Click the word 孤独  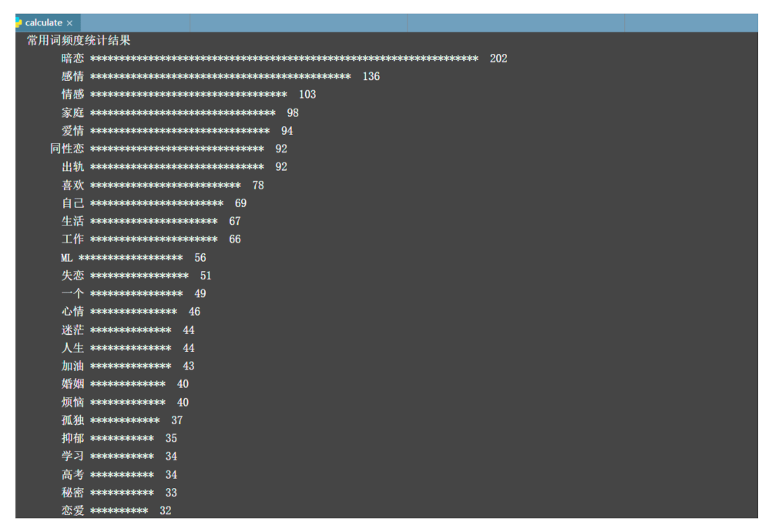pos(73,420)
